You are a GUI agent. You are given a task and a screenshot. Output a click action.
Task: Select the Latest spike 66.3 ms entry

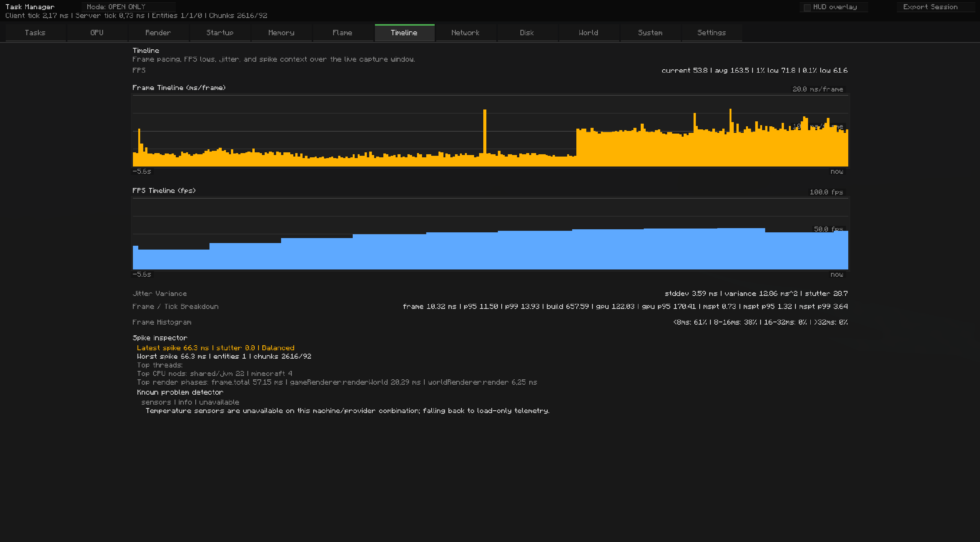pyautogui.click(x=216, y=348)
